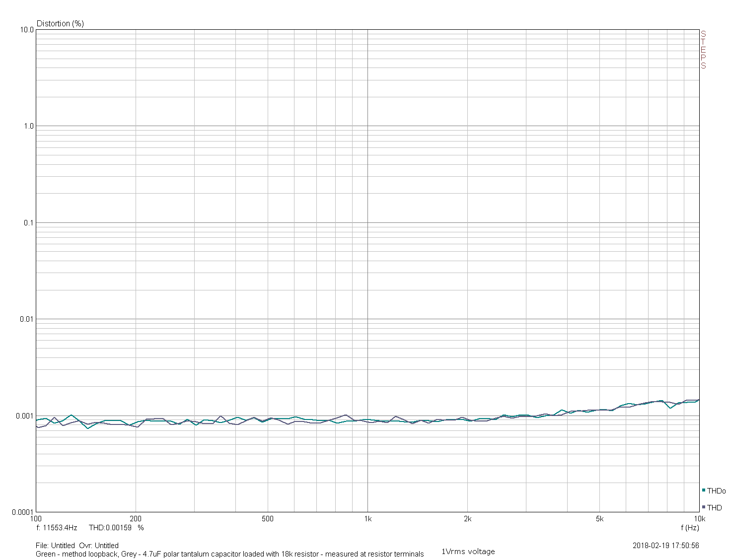
Task: Click the 10.0 y-axis value
Action: [x=27, y=30]
